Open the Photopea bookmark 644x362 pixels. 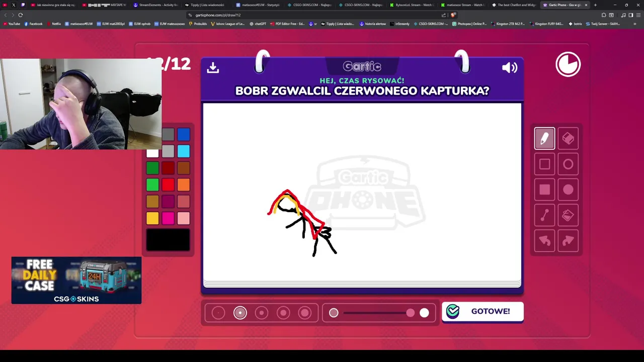point(469,24)
